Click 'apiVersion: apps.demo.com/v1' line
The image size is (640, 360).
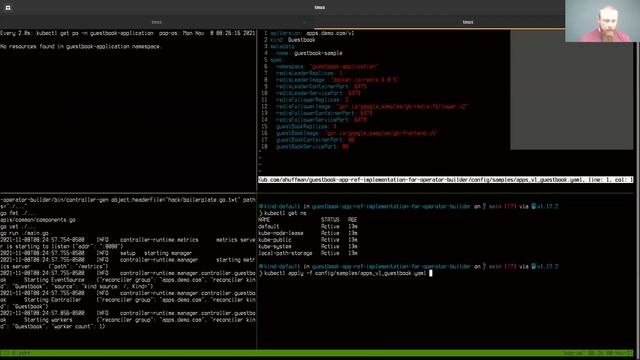click(x=312, y=33)
